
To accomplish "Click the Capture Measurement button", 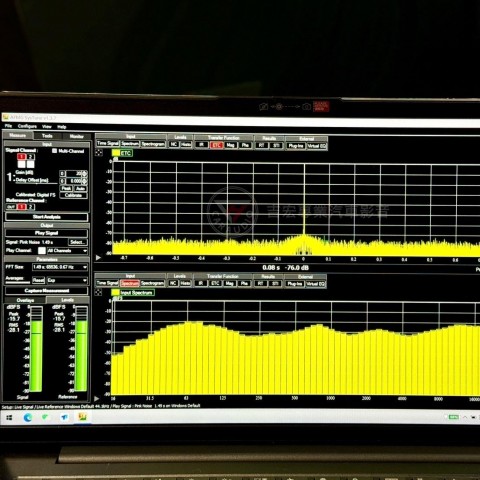I will tap(47, 291).
